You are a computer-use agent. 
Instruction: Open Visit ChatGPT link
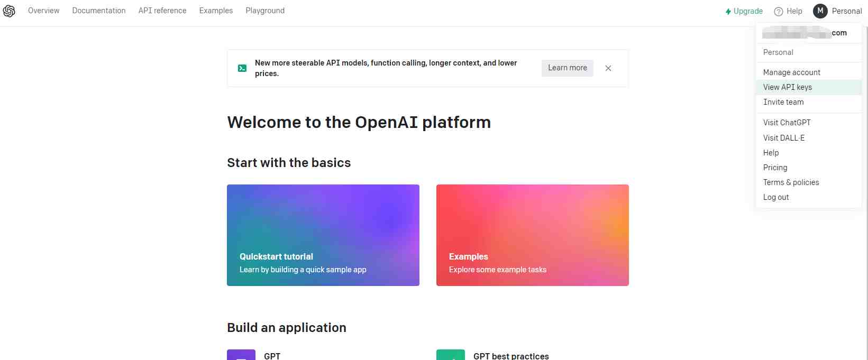[809, 123]
